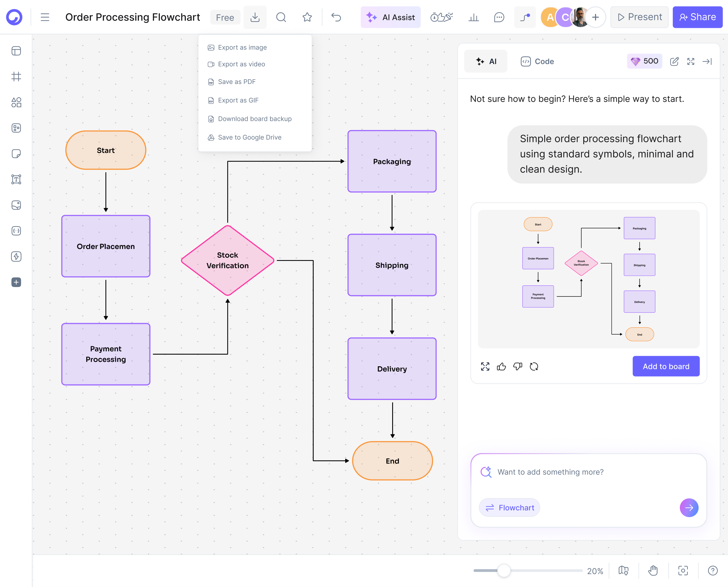Viewport: 728px width, 587px height.
Task: Click the flowchart preview thumbnail
Action: pos(588,279)
